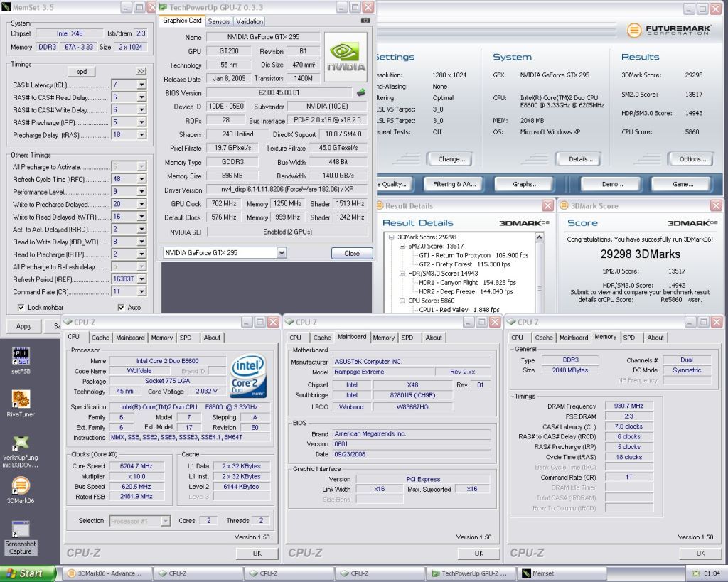728x582 pixels.
Task: Open the CAS# Latency (tCL) dropdown
Action: (x=141, y=85)
